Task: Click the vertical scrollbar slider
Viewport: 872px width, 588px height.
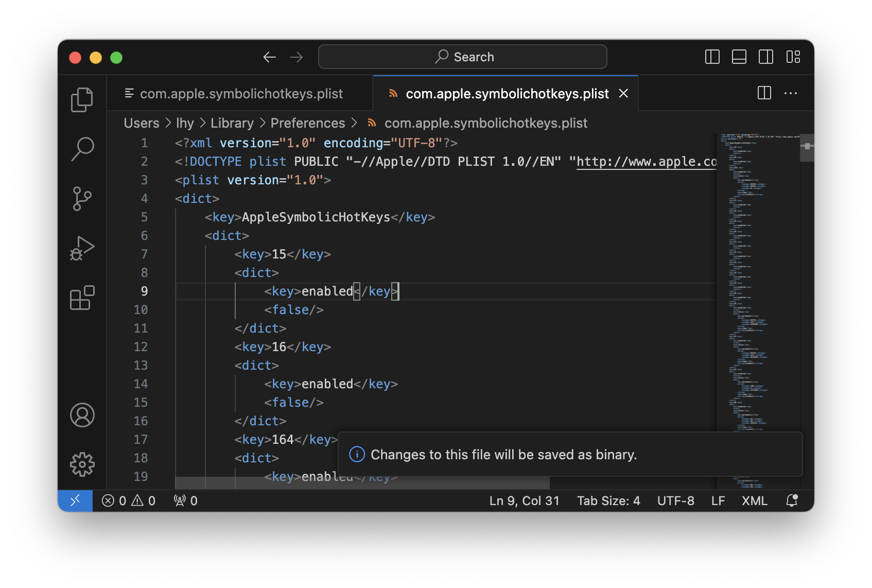Action: point(807,148)
